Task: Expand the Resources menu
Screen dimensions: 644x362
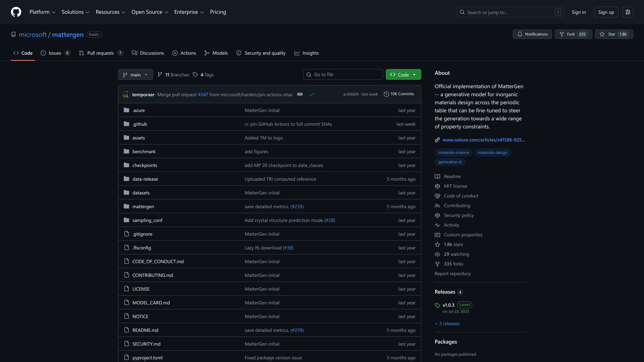Action: click(110, 12)
